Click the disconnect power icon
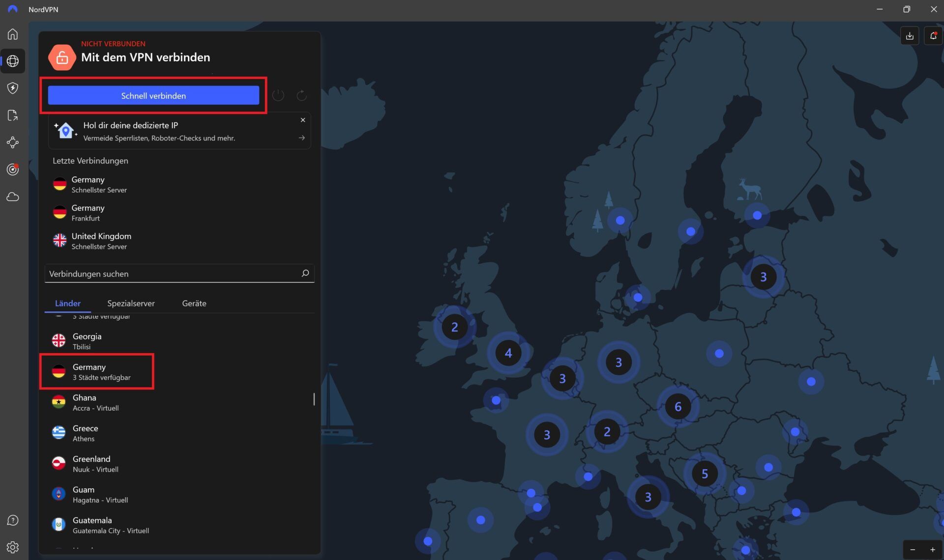 tap(278, 95)
